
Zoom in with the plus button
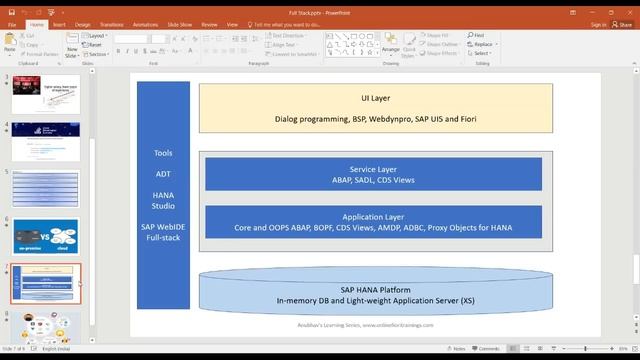tap(612, 349)
